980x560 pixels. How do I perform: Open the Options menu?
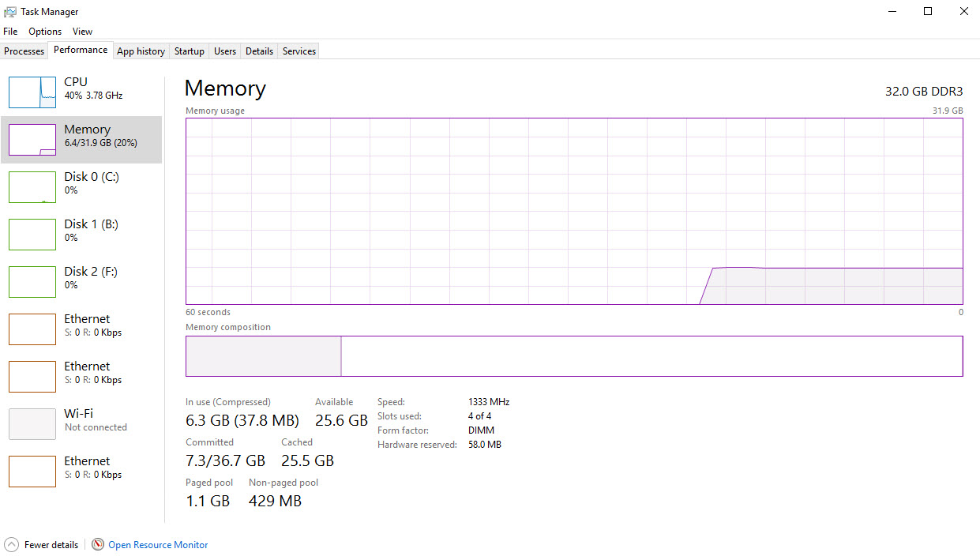click(x=45, y=32)
